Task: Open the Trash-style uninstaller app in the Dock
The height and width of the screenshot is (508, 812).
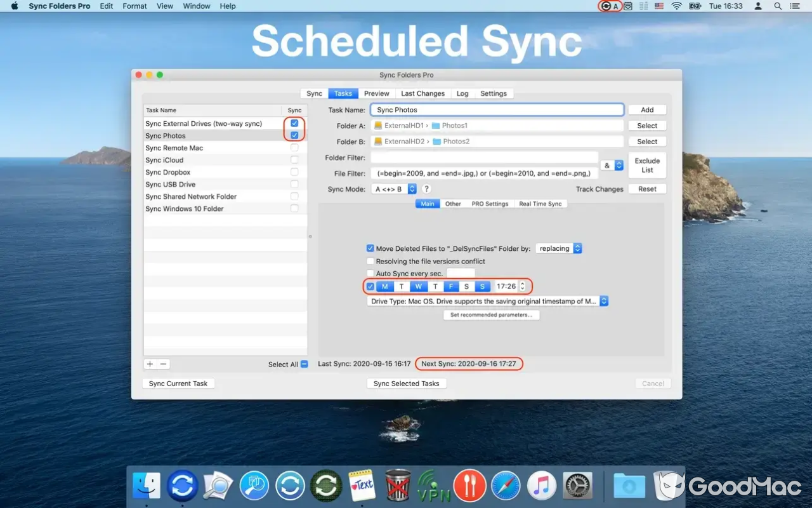Action: [396, 486]
